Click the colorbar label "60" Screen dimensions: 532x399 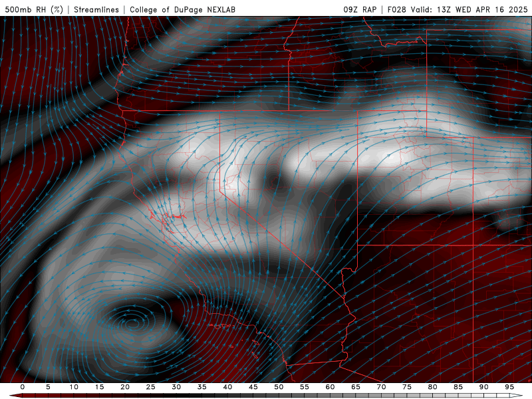330,387
